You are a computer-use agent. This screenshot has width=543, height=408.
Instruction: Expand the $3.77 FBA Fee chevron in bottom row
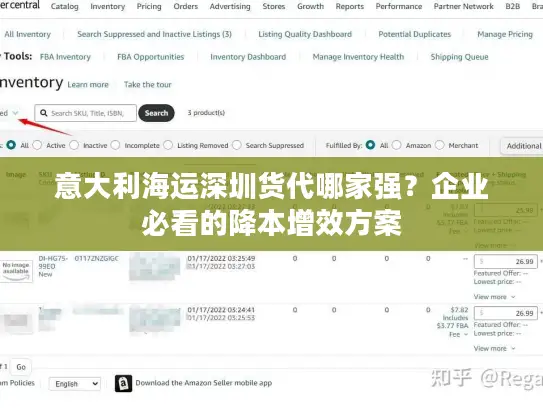coord(466,334)
